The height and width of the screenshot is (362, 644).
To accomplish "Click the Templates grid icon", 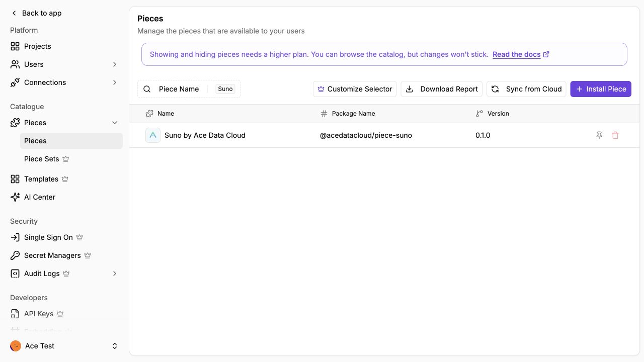I will click(x=15, y=179).
